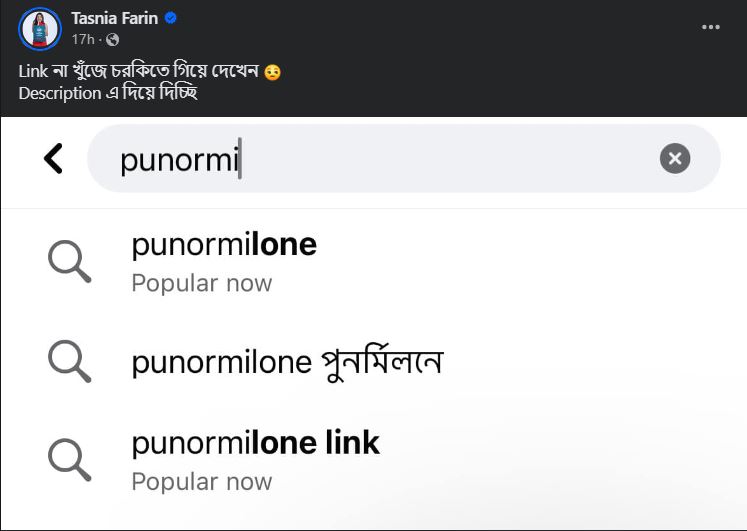Click the back arrow beside search bar
Screen dimensions: 747x531
click(x=53, y=158)
